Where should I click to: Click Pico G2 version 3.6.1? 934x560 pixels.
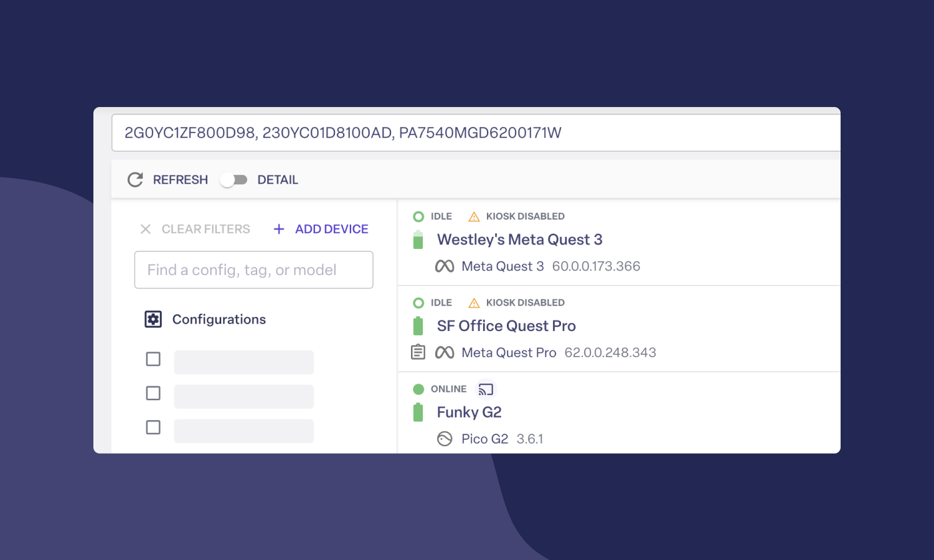coord(530,439)
